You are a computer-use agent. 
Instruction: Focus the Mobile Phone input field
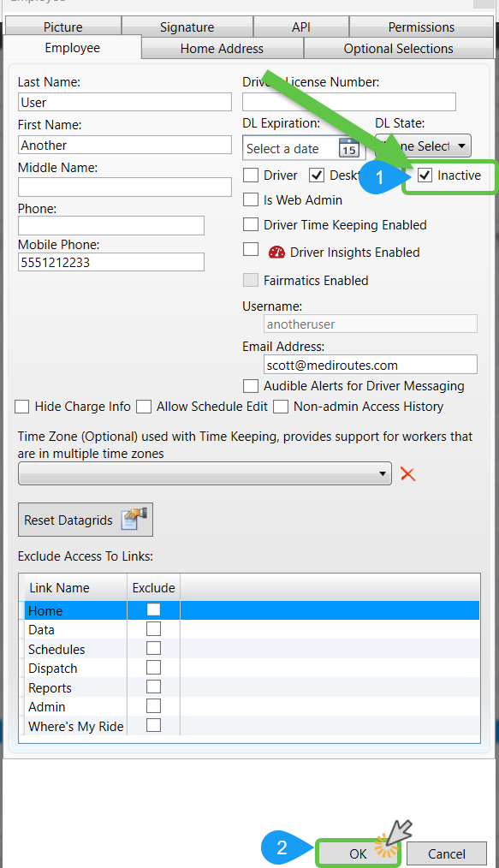tap(111, 262)
